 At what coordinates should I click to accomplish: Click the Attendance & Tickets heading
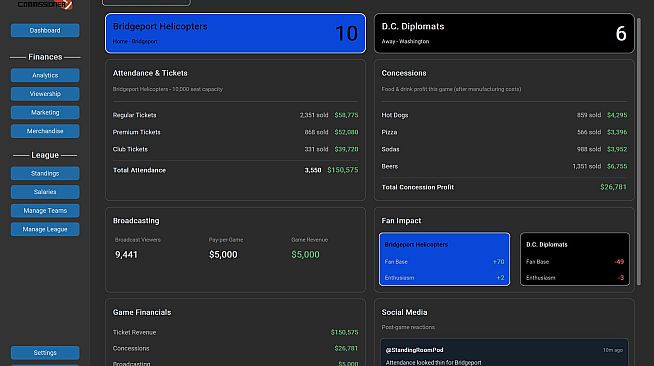pyautogui.click(x=150, y=73)
